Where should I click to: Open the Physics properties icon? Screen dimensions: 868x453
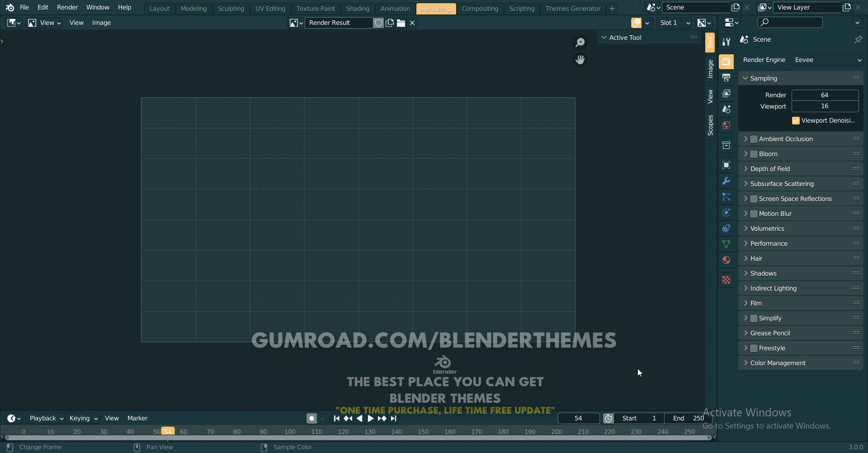tap(726, 212)
